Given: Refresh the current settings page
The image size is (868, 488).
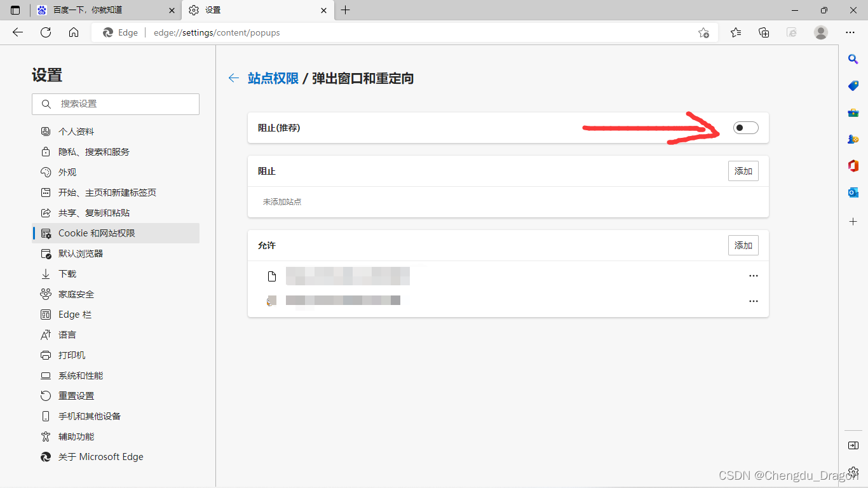Looking at the screenshot, I should pos(45,32).
